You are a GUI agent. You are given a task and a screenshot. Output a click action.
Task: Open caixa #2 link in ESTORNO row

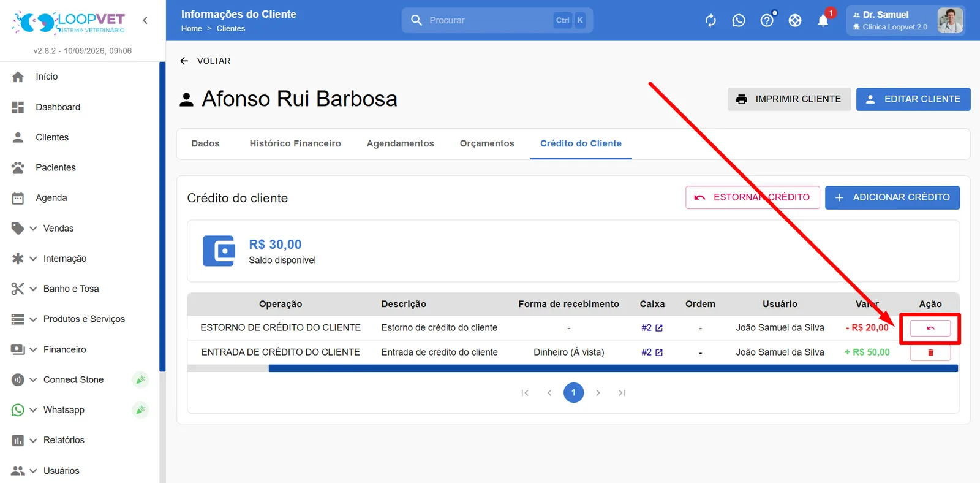click(652, 328)
